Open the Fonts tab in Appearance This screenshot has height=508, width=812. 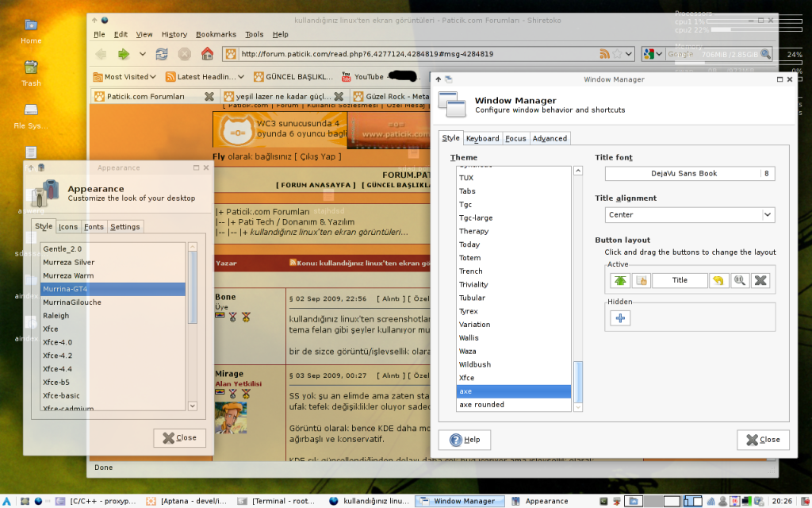click(94, 226)
